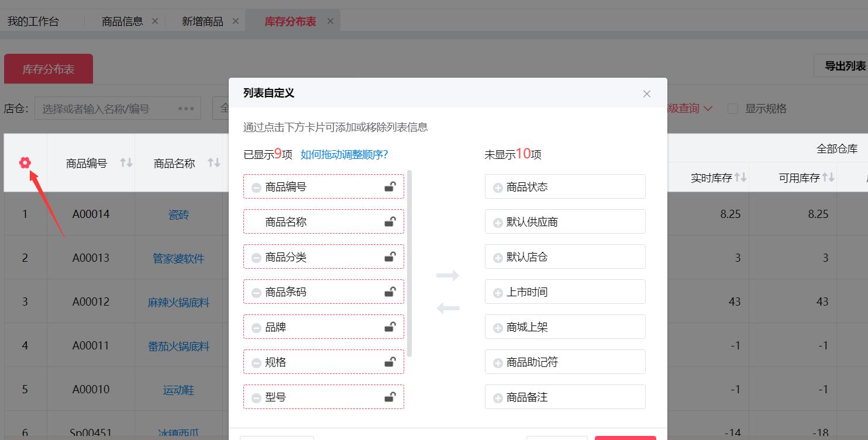Remove 规格 using its minus icon

pyautogui.click(x=256, y=363)
